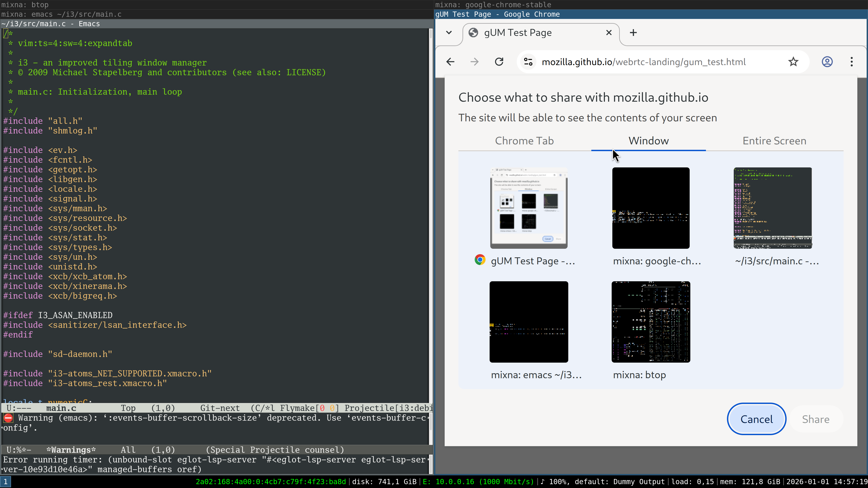Select the Window tab
868x488 pixels.
click(648, 141)
